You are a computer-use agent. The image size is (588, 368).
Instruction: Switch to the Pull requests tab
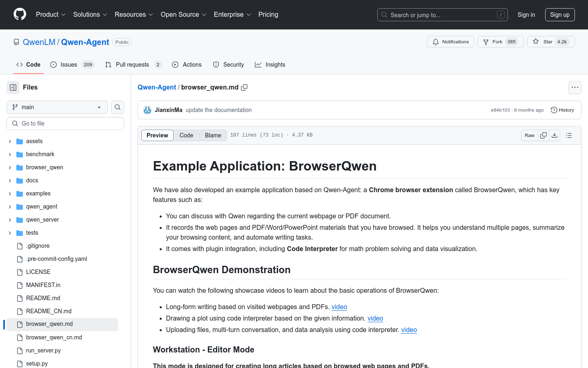133,65
